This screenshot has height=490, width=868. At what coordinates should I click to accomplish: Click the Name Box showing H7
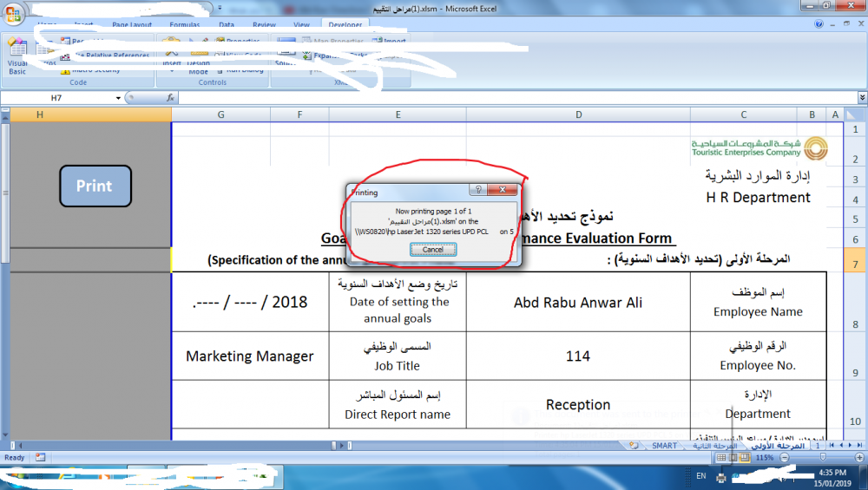click(x=56, y=98)
